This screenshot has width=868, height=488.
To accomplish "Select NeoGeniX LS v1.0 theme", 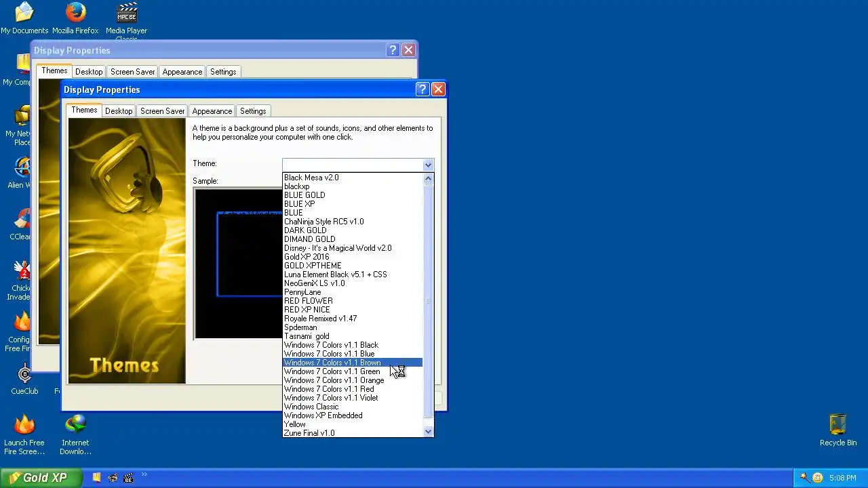I will [x=353, y=283].
